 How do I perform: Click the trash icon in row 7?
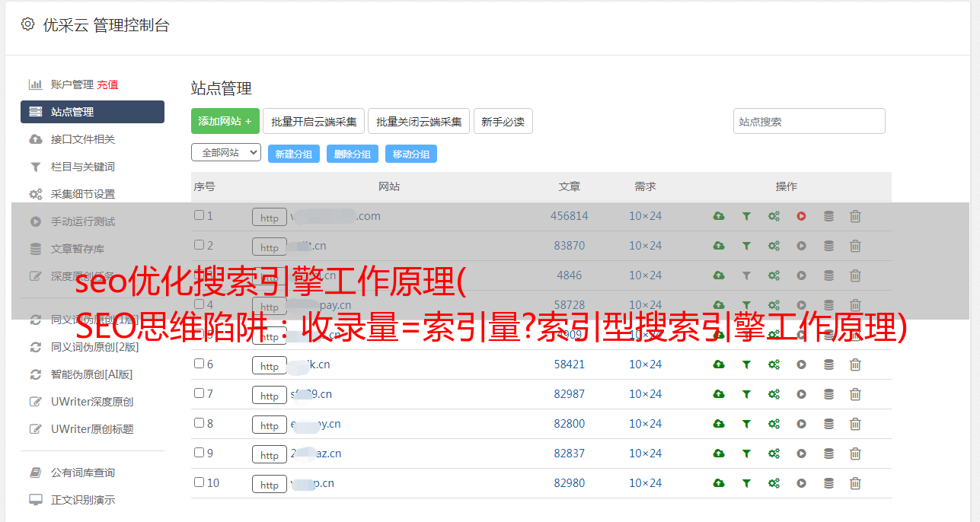(x=855, y=394)
